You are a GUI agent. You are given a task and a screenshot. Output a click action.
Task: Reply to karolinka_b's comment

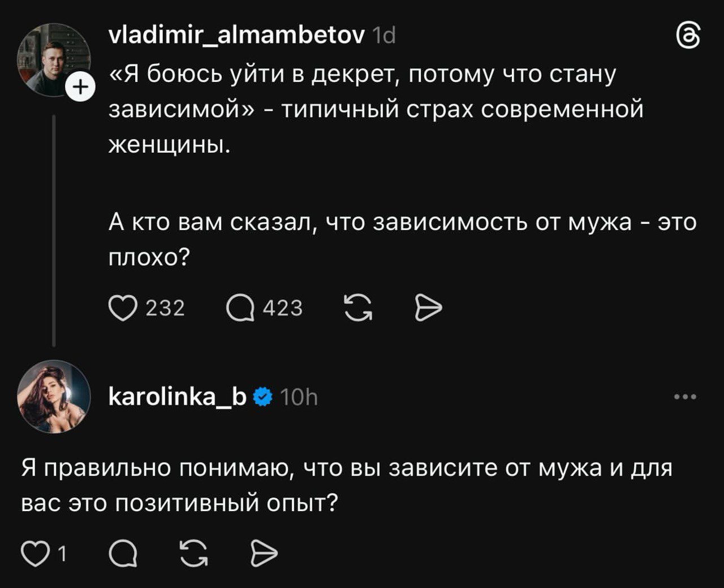point(123,554)
